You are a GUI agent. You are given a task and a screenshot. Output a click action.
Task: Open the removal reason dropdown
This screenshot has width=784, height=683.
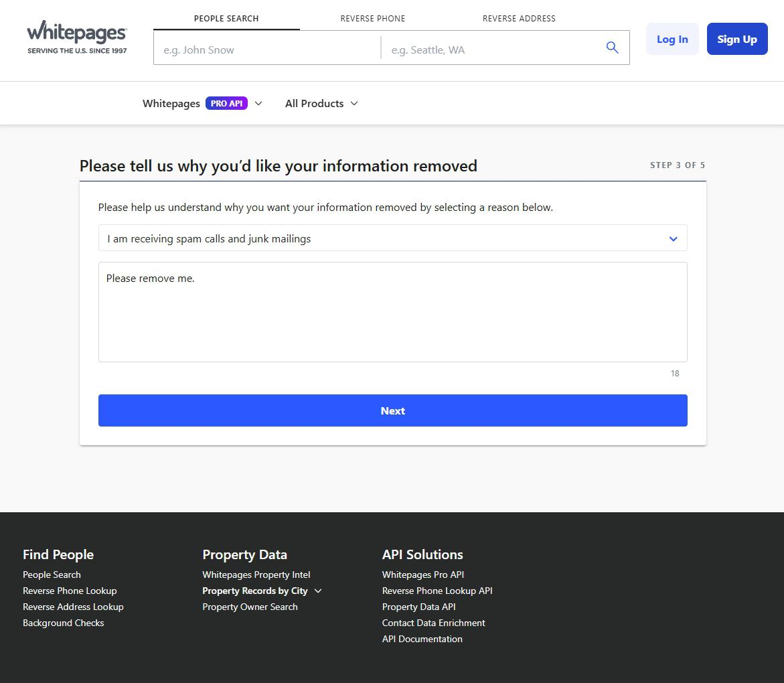pyautogui.click(x=392, y=238)
